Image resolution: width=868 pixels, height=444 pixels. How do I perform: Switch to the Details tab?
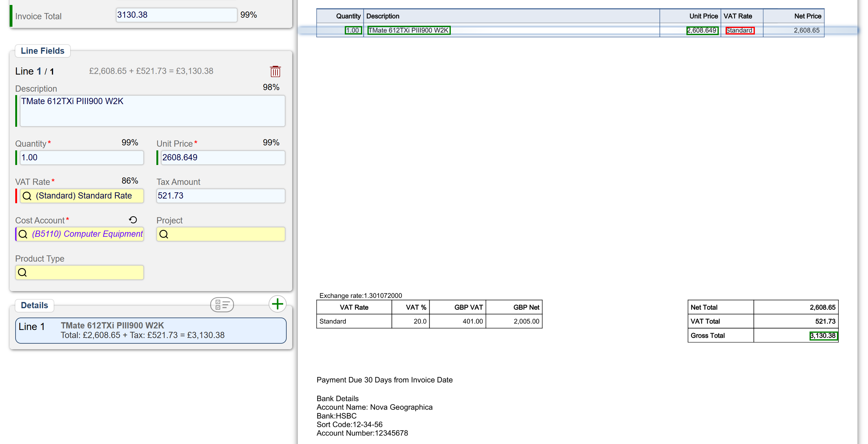tap(35, 305)
